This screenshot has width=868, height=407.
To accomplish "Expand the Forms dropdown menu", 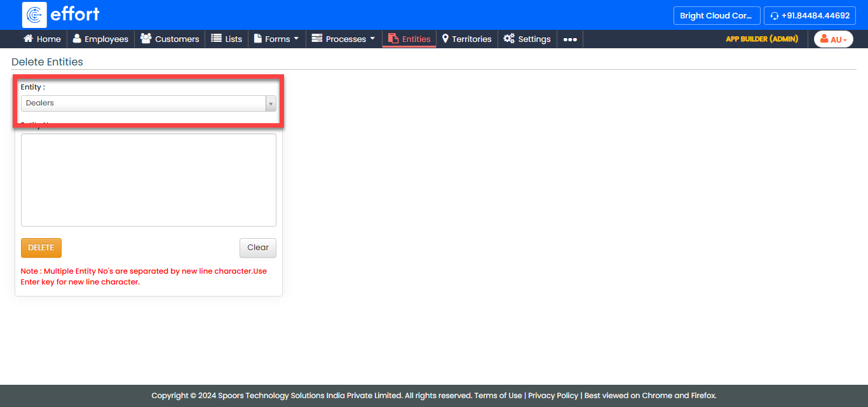I will (276, 39).
